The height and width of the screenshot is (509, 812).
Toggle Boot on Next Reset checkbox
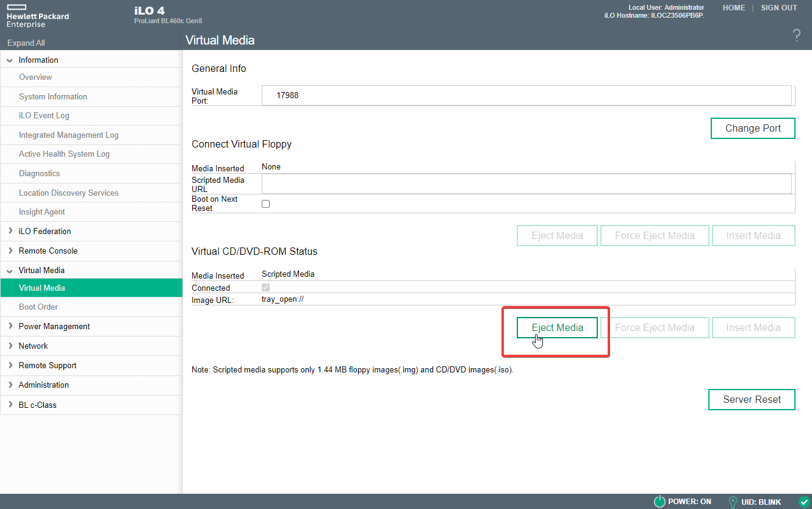tap(265, 204)
